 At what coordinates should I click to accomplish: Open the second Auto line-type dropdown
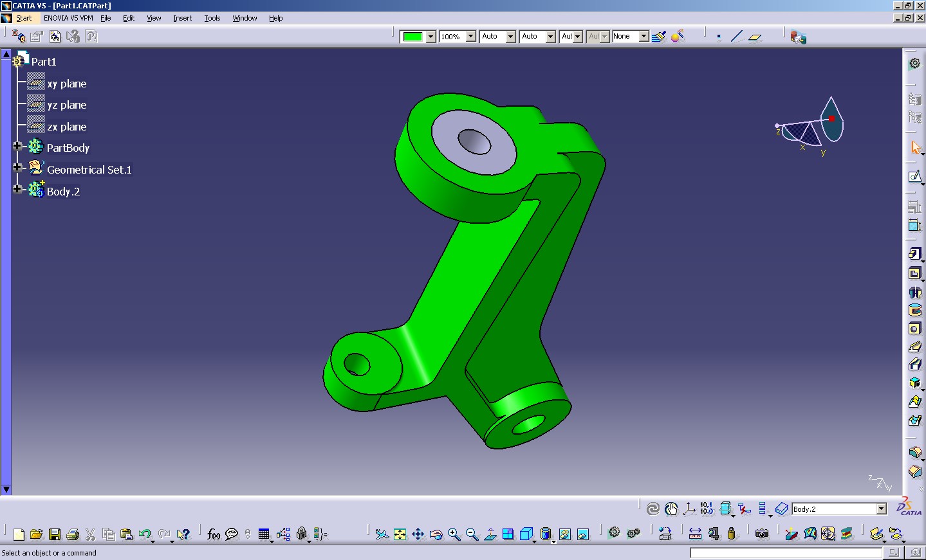coord(551,37)
